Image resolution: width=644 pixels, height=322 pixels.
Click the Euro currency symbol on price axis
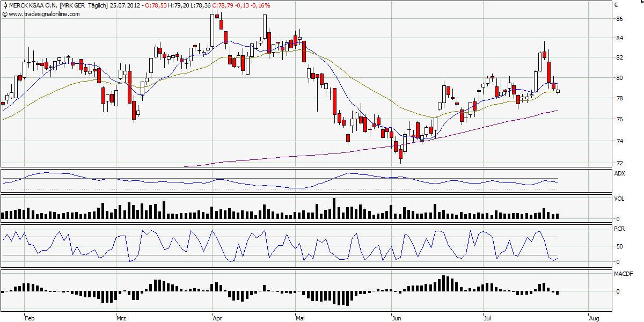click(x=617, y=5)
